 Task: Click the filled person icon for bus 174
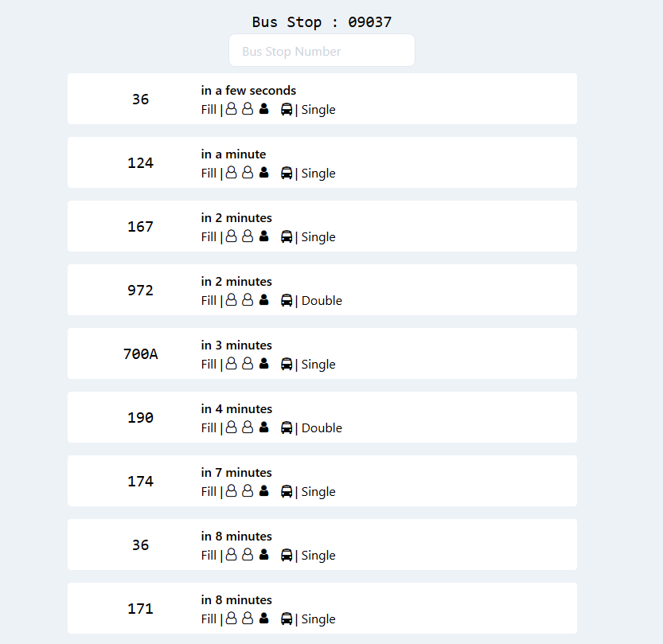click(x=264, y=491)
